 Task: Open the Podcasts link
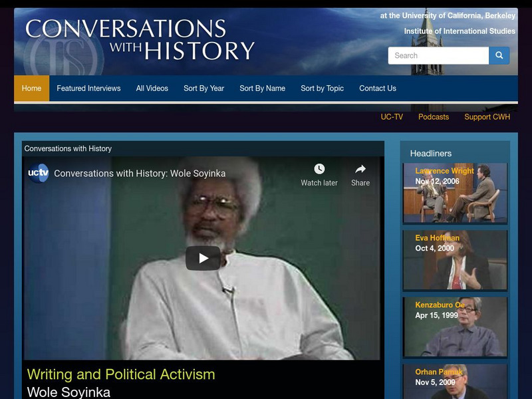pos(434,117)
